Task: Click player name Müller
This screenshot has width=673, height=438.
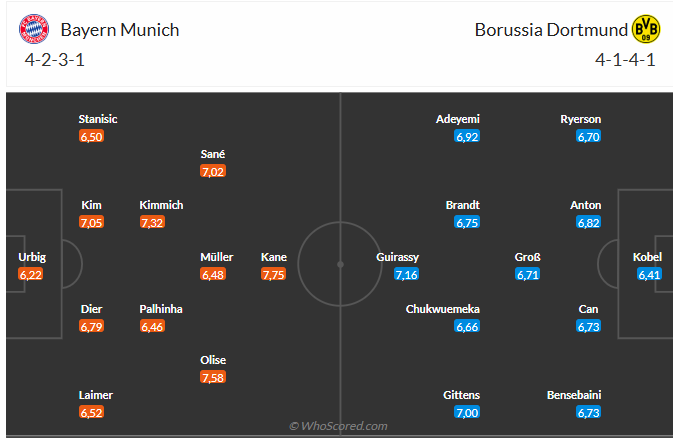Action: (217, 257)
